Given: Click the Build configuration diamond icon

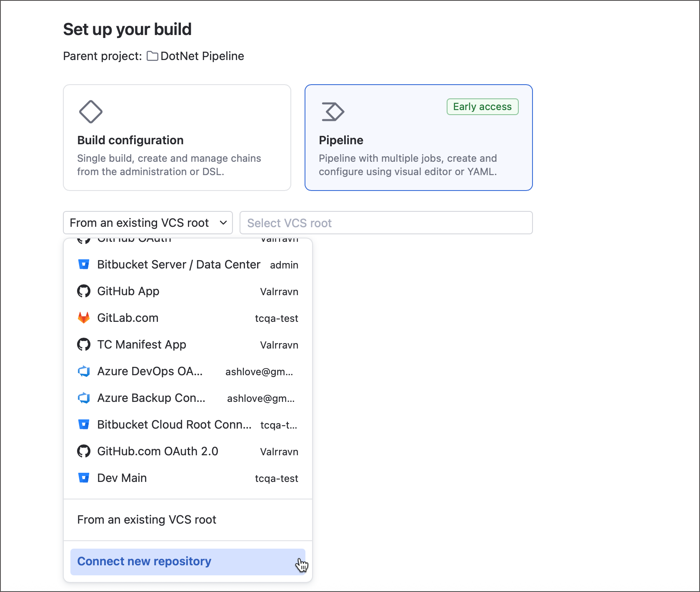Looking at the screenshot, I should (x=90, y=111).
